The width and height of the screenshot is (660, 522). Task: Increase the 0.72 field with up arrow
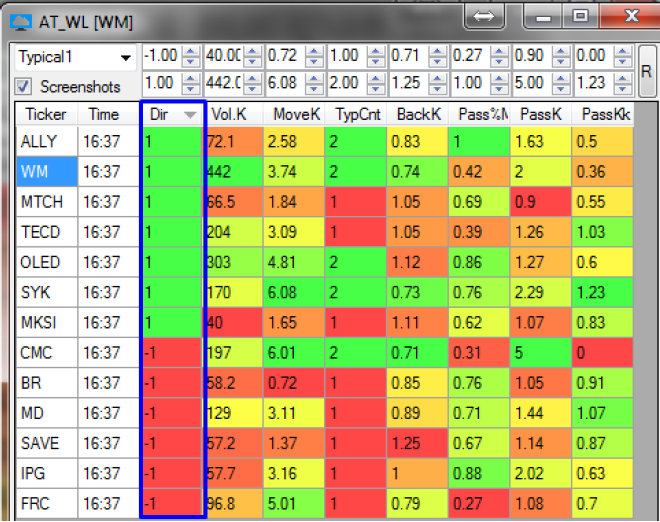tap(314, 51)
